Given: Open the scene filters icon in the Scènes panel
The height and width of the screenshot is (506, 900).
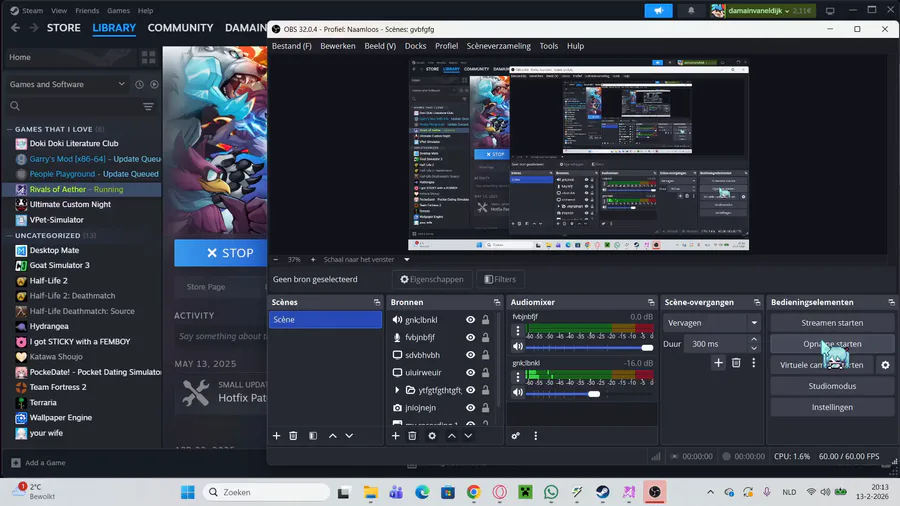Looking at the screenshot, I should (x=313, y=436).
